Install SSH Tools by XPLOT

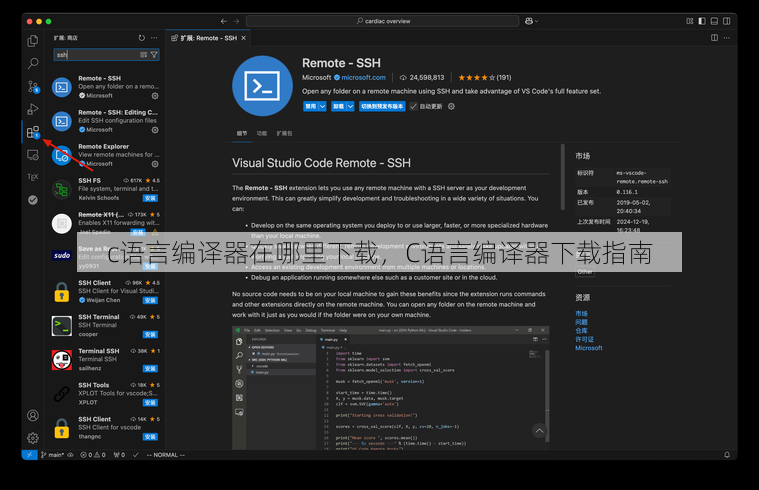pyautogui.click(x=151, y=403)
